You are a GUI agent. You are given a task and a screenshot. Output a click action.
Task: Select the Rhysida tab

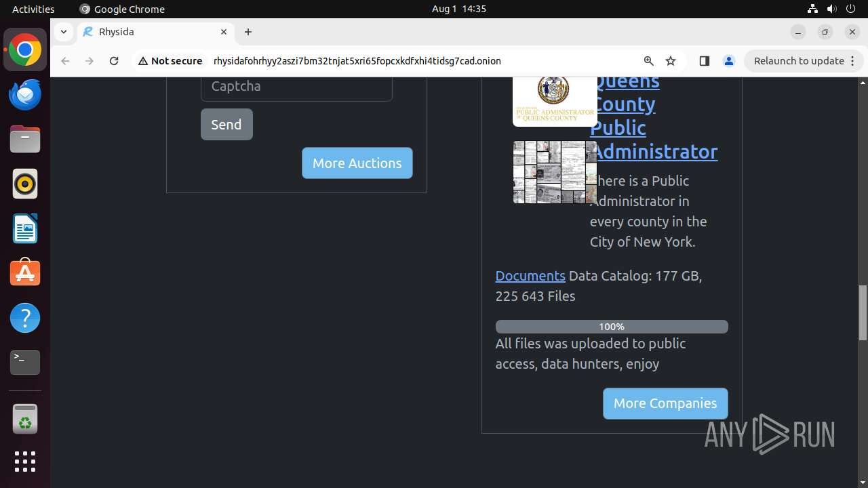(x=155, y=32)
